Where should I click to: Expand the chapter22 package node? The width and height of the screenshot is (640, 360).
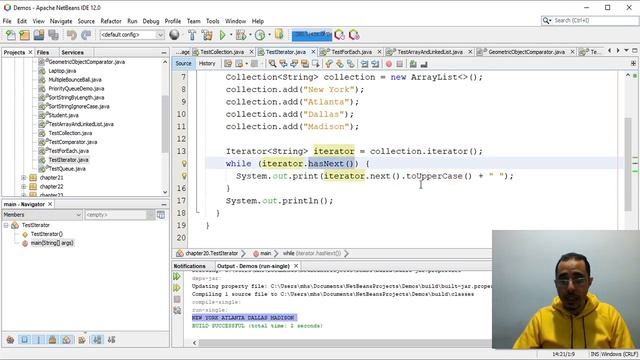click(24, 187)
